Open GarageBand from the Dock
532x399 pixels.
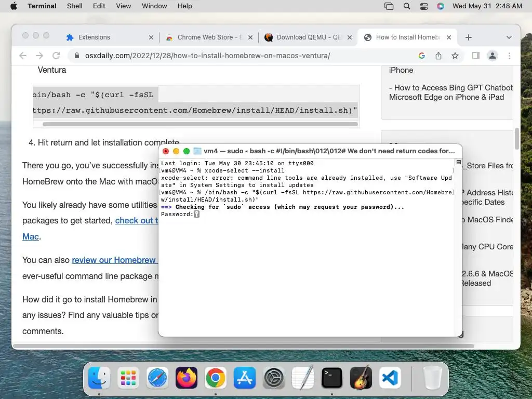click(x=361, y=378)
